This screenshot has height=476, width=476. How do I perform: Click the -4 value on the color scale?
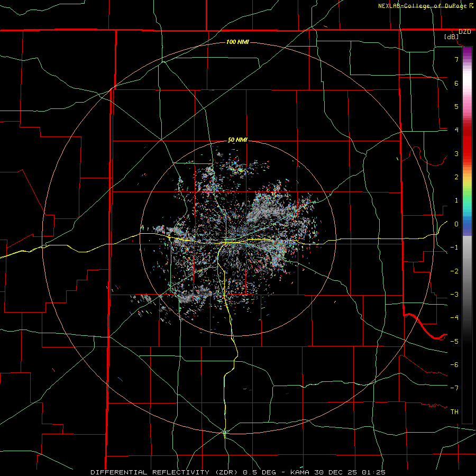(454, 317)
